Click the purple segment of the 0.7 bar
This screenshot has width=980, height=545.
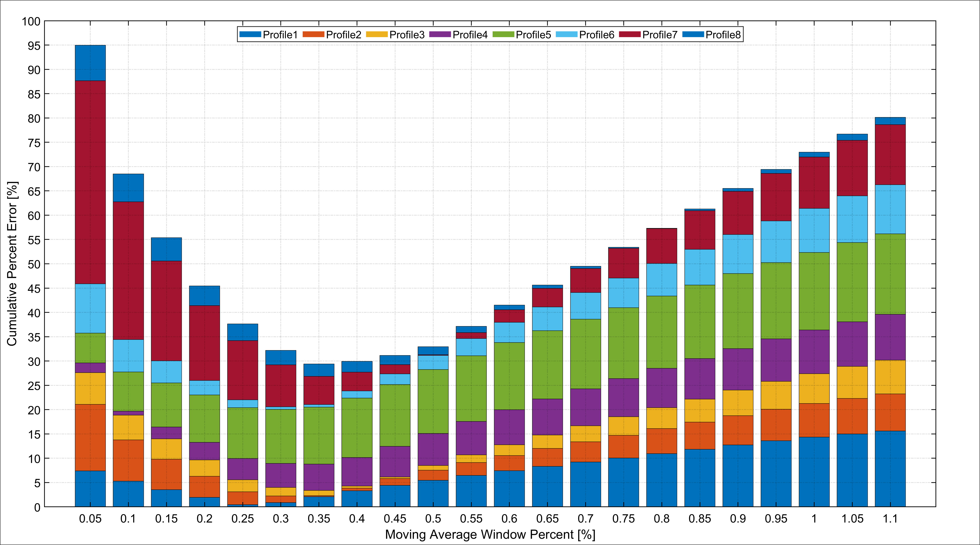tap(585, 407)
